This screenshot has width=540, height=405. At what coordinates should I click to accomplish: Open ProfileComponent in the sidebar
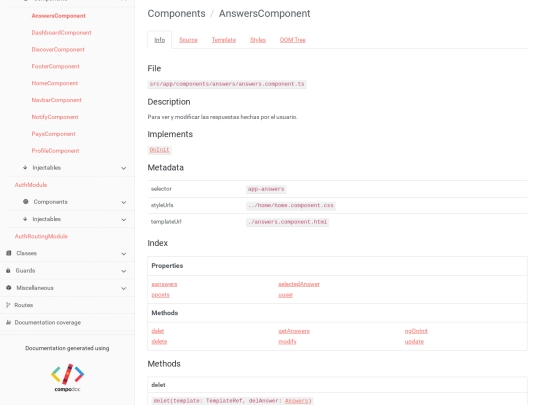tap(55, 151)
